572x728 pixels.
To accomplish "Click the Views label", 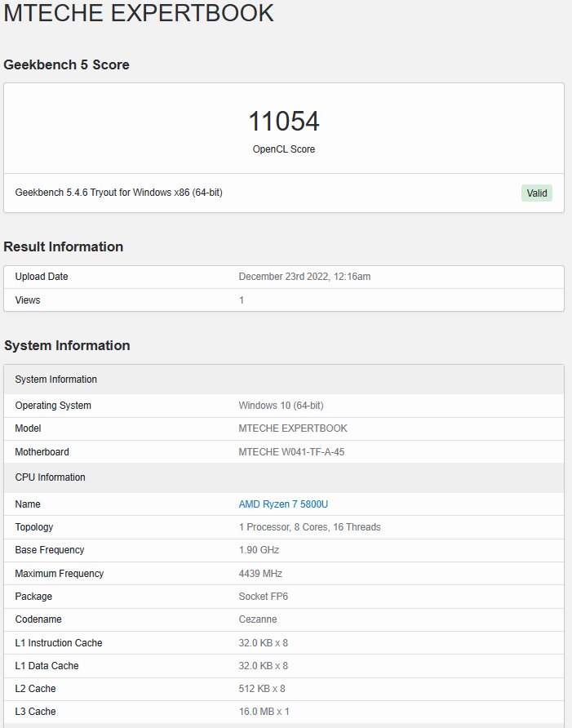I will click(x=28, y=300).
